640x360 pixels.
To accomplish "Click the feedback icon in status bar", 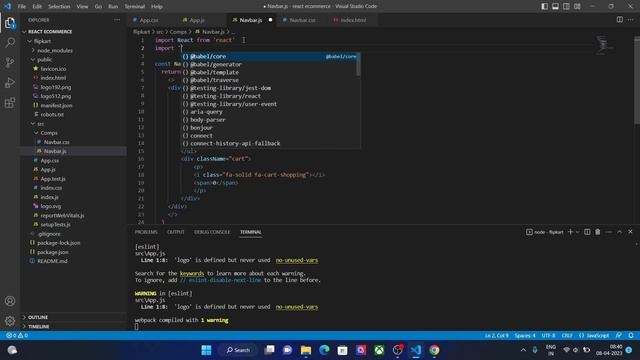I will coord(619,336).
